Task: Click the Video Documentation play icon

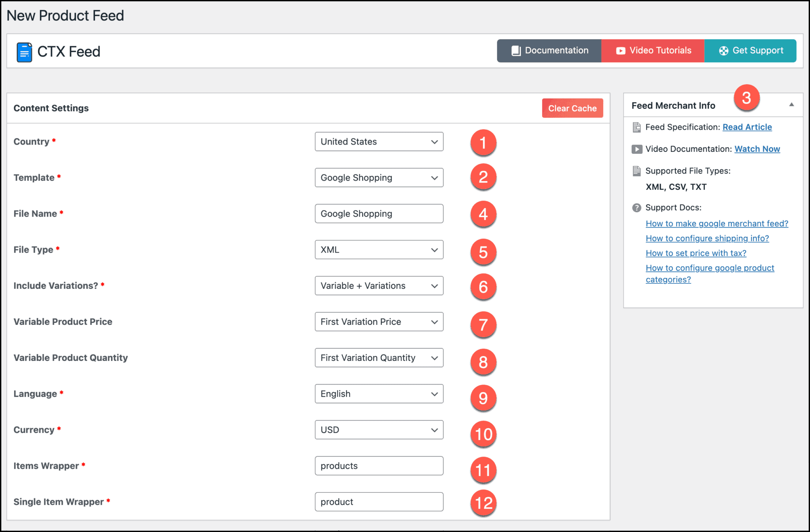Action: [x=636, y=149]
